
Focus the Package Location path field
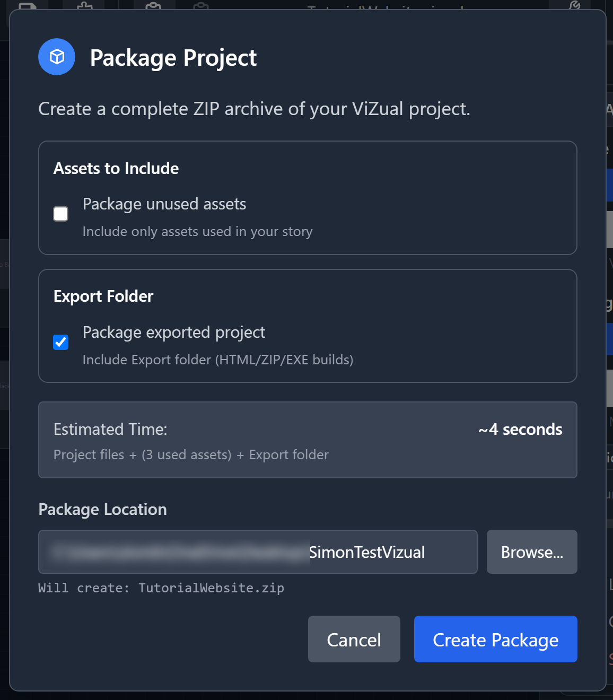(258, 552)
